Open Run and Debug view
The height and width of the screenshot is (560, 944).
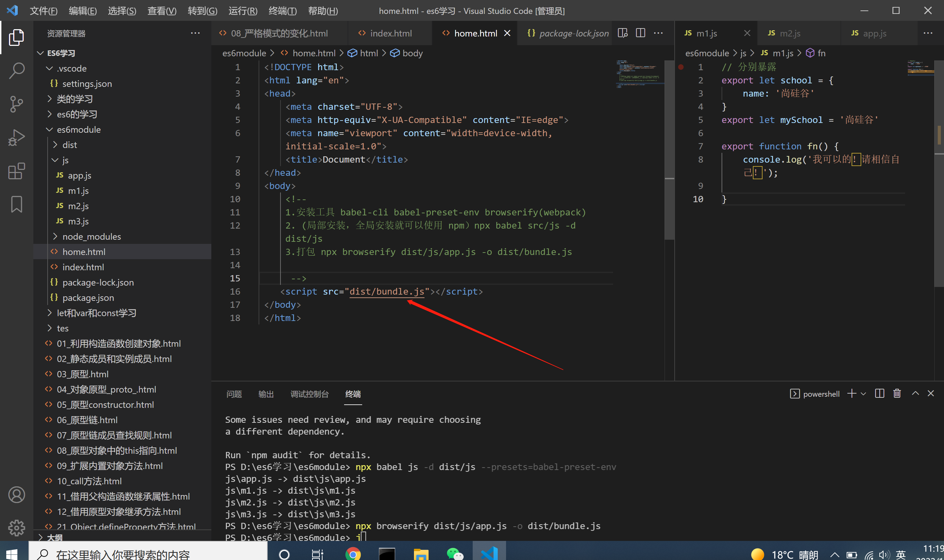click(x=16, y=137)
